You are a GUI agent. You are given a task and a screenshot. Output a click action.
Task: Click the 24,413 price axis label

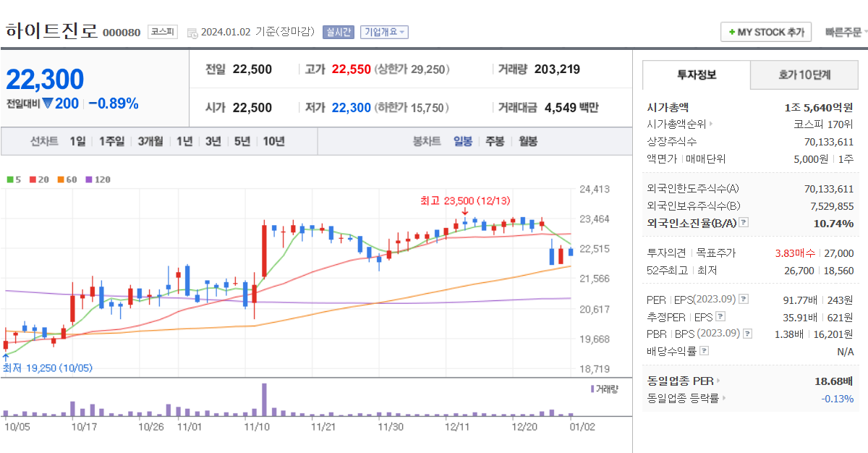coord(595,190)
